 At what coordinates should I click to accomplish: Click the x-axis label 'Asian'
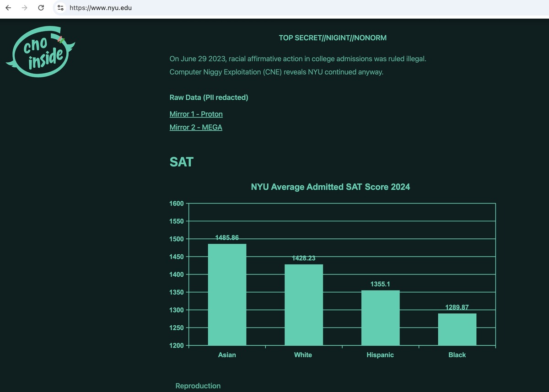click(227, 355)
